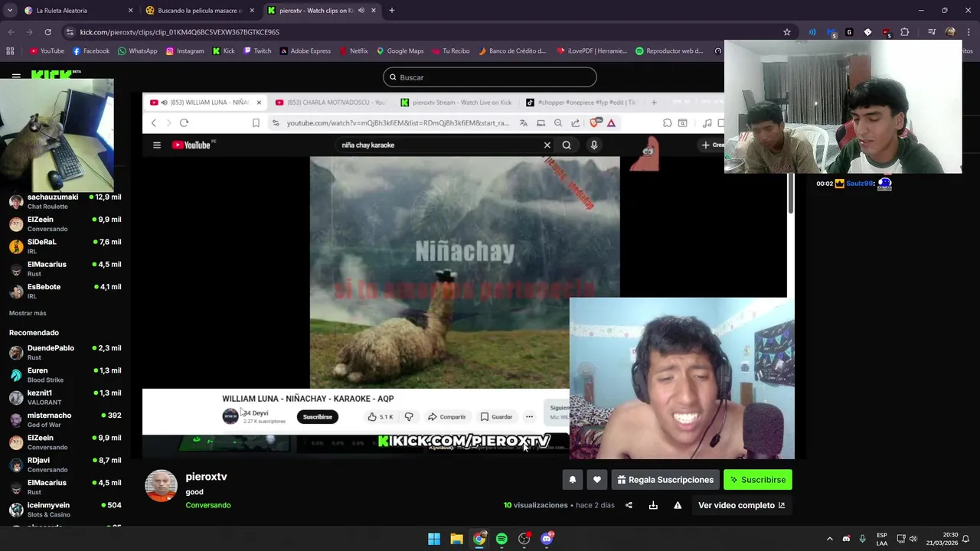Open the bookmarks apps grid icon
The image size is (980, 551).
point(10,51)
